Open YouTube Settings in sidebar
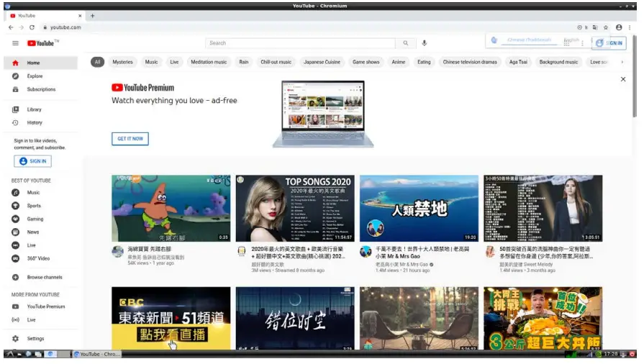The height and width of the screenshot is (364, 644). 35,338
